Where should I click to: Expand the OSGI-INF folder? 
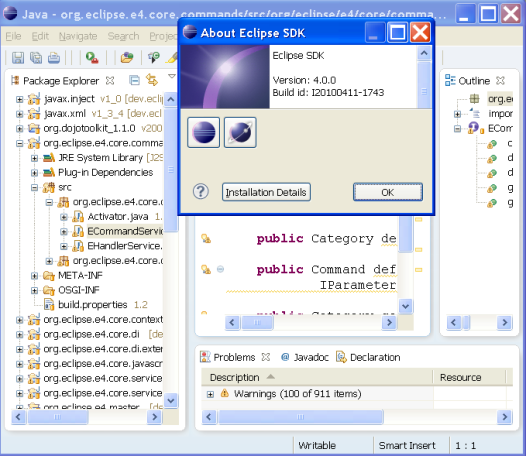34,291
